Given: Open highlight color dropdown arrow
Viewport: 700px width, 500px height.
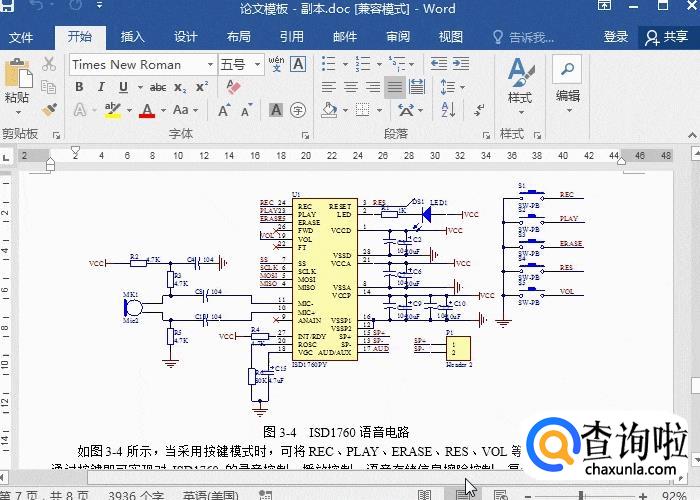Looking at the screenshot, I should click(129, 110).
